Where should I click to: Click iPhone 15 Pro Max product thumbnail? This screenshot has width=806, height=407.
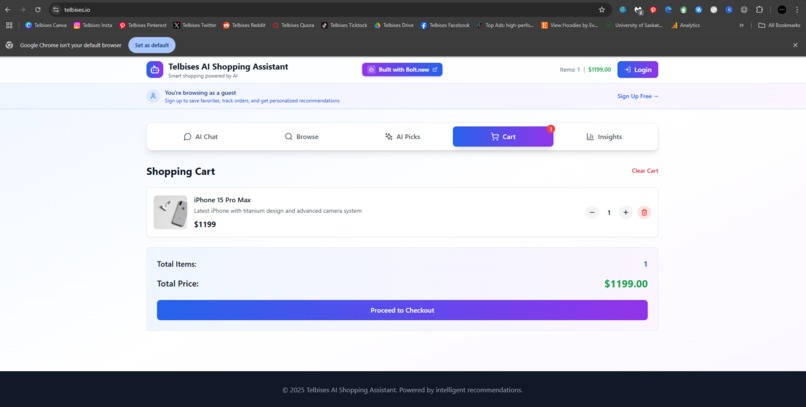click(x=170, y=212)
